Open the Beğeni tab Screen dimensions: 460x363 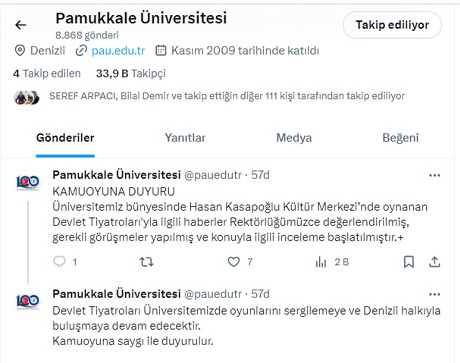click(x=400, y=138)
